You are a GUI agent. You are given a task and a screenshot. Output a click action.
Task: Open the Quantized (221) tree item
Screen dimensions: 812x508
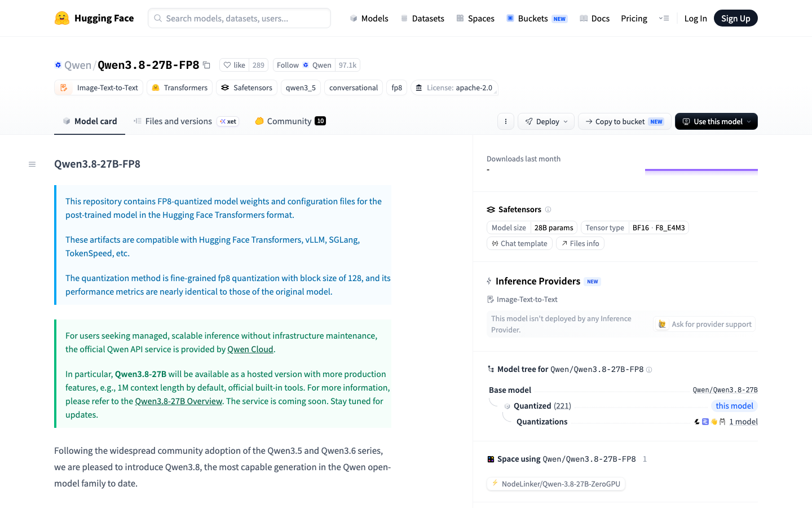pyautogui.click(x=542, y=406)
